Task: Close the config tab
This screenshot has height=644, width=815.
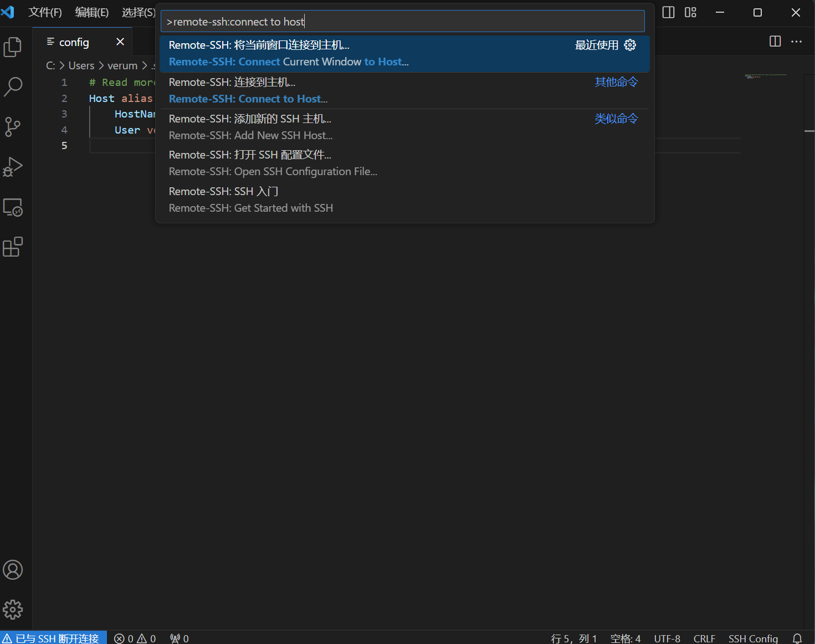Action: [120, 42]
